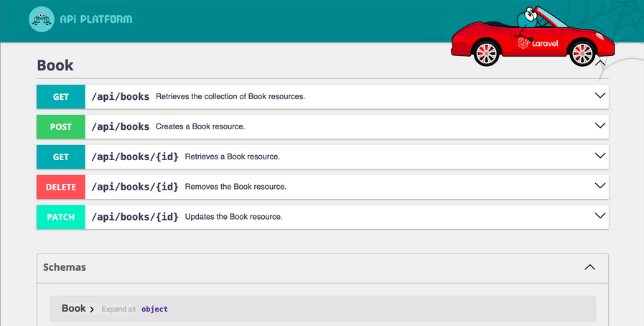Click the /api/books/{id} path of PATCH row

pos(135,217)
